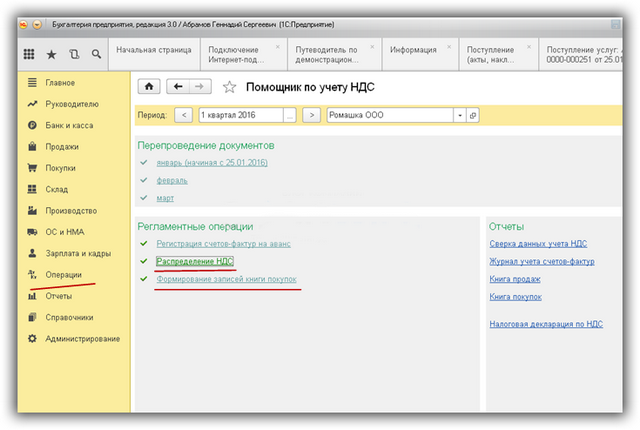
Task: Open Книга продаж report
Action: pos(515,279)
